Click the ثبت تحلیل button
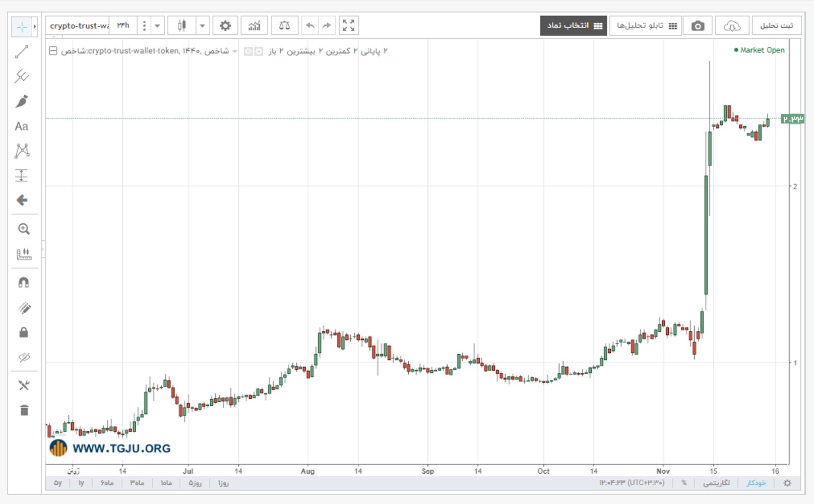 pos(777,26)
